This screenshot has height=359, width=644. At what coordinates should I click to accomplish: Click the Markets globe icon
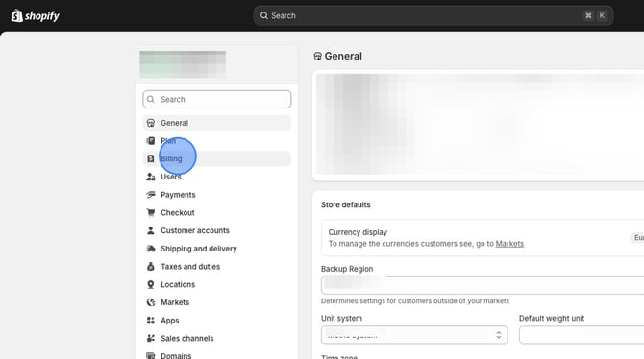[x=151, y=302]
